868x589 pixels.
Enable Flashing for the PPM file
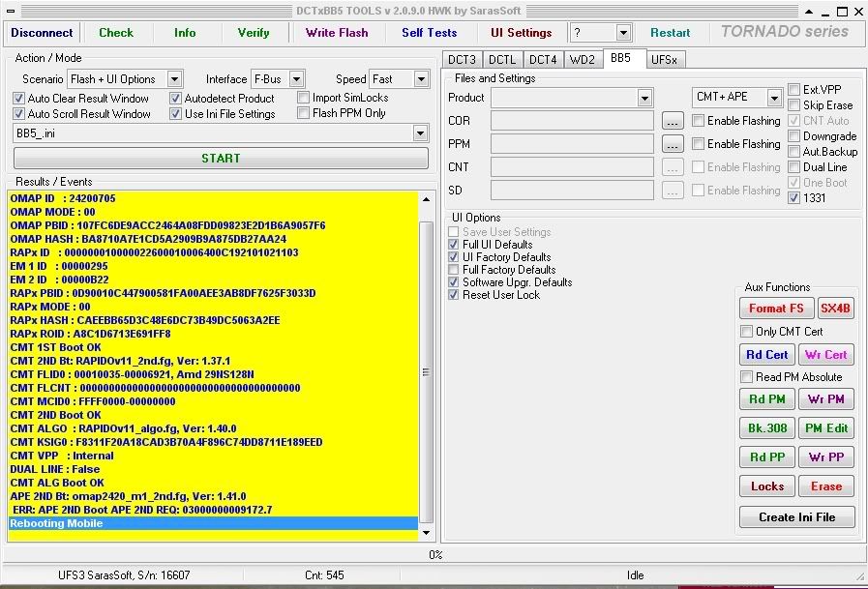click(x=699, y=144)
